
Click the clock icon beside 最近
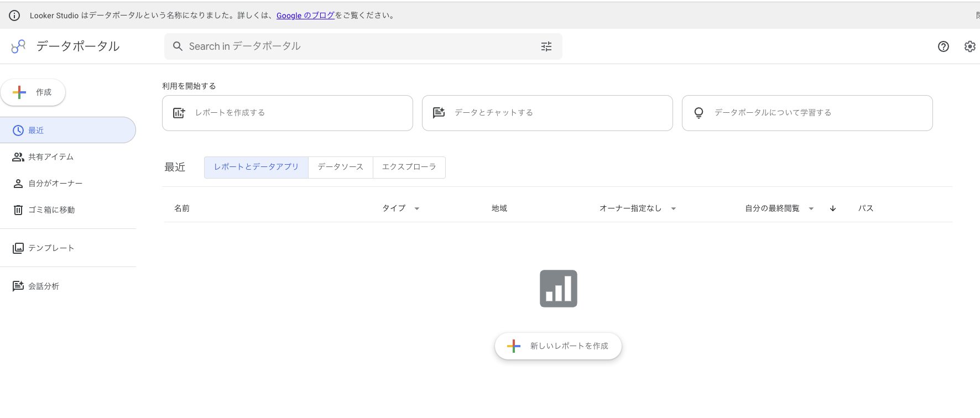[18, 130]
